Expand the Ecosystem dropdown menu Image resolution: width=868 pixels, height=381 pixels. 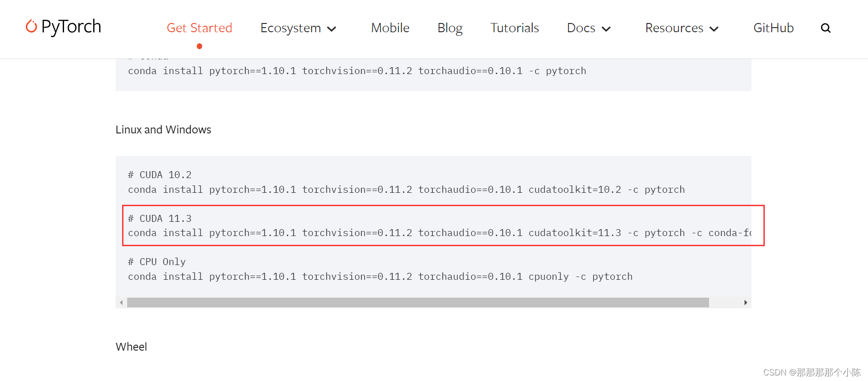click(298, 28)
